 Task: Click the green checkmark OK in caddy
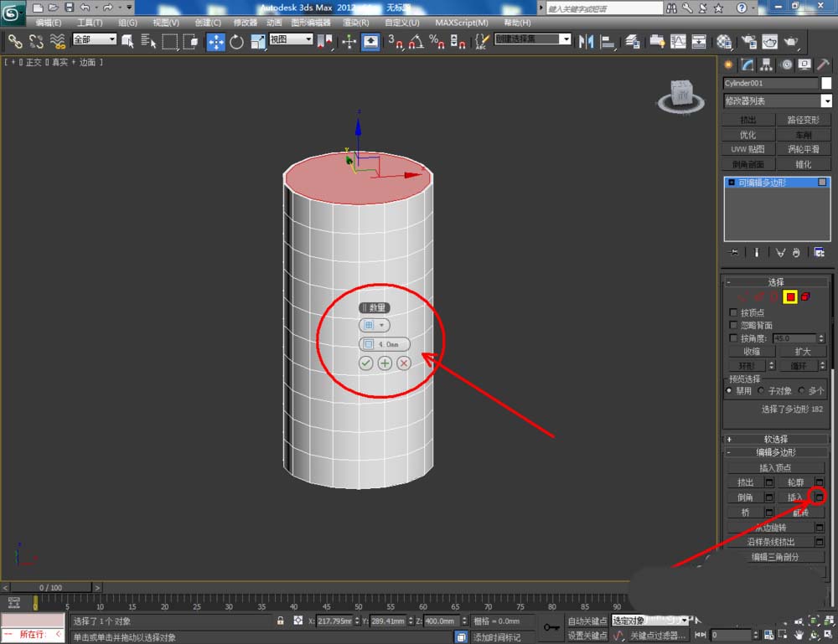(365, 363)
